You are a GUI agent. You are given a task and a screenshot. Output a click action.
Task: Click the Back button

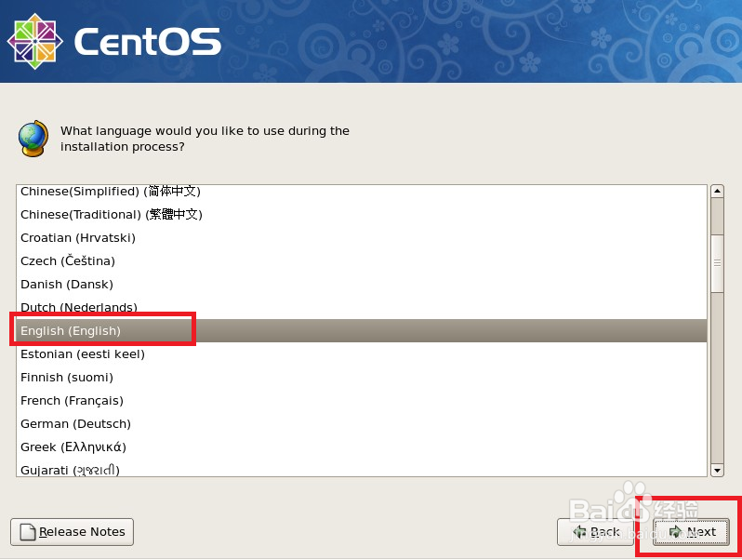596,532
